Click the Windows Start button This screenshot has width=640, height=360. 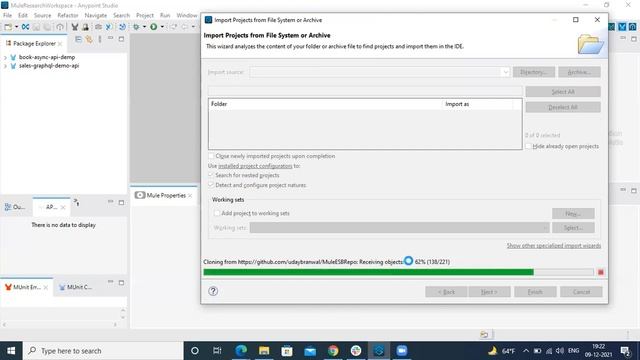click(11, 351)
